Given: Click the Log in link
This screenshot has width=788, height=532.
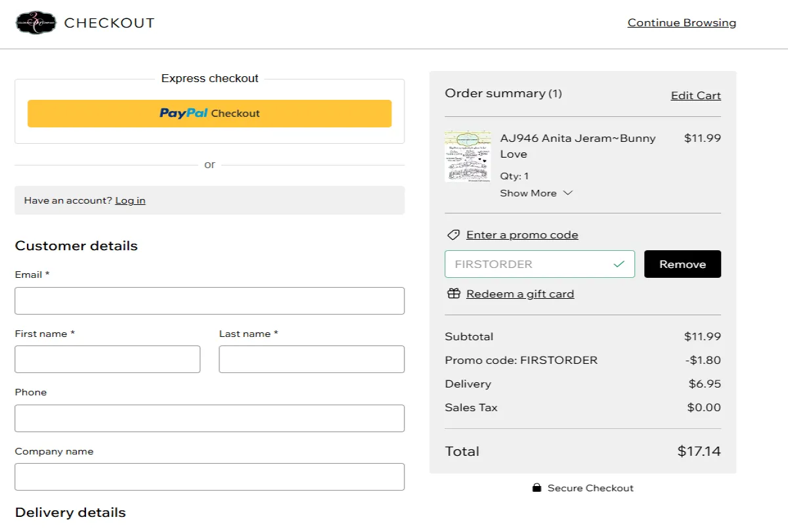Looking at the screenshot, I should coord(130,200).
